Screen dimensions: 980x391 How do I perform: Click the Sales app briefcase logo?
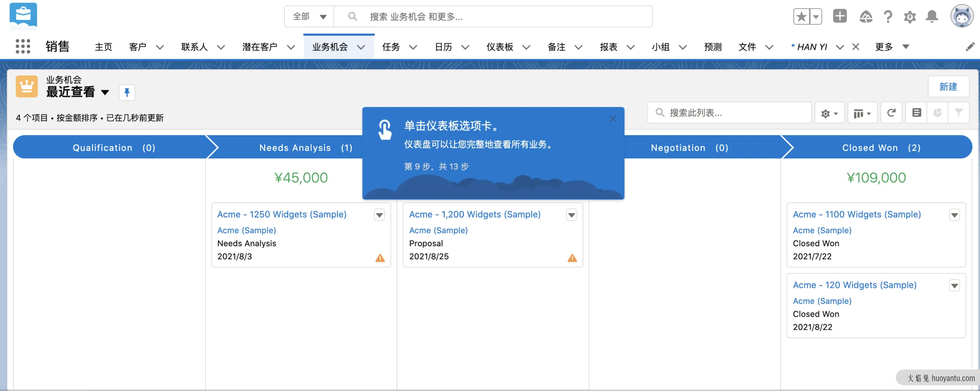[x=23, y=16]
